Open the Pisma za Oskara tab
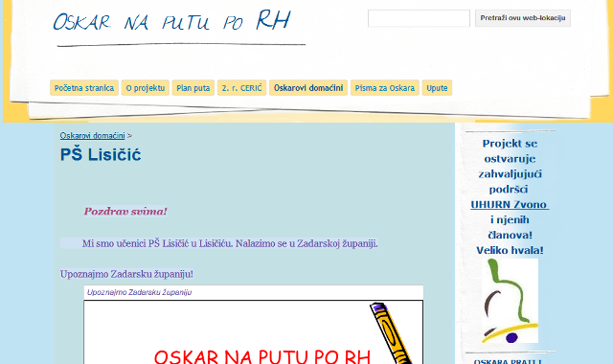 point(385,88)
